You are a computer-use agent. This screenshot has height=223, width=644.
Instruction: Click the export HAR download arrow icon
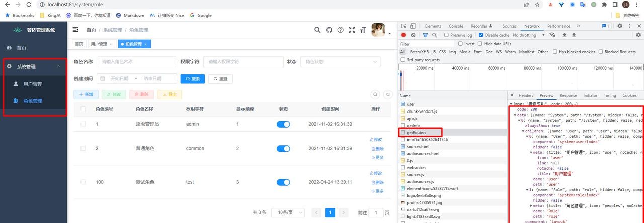click(574, 35)
